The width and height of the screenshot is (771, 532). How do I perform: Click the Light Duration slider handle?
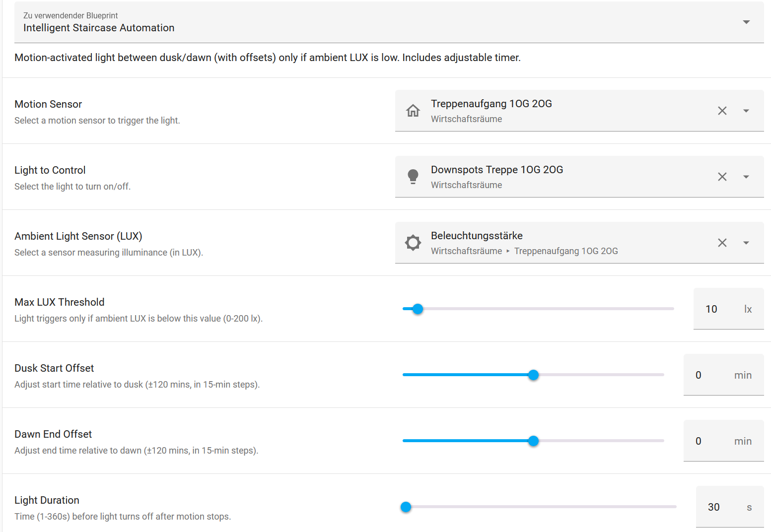pyautogui.click(x=406, y=507)
